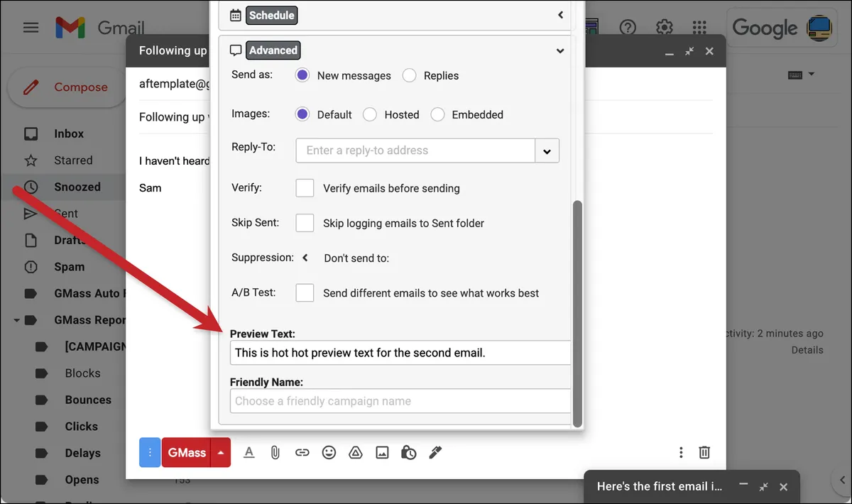
Task: Discard draft with the trash icon
Action: [704, 452]
